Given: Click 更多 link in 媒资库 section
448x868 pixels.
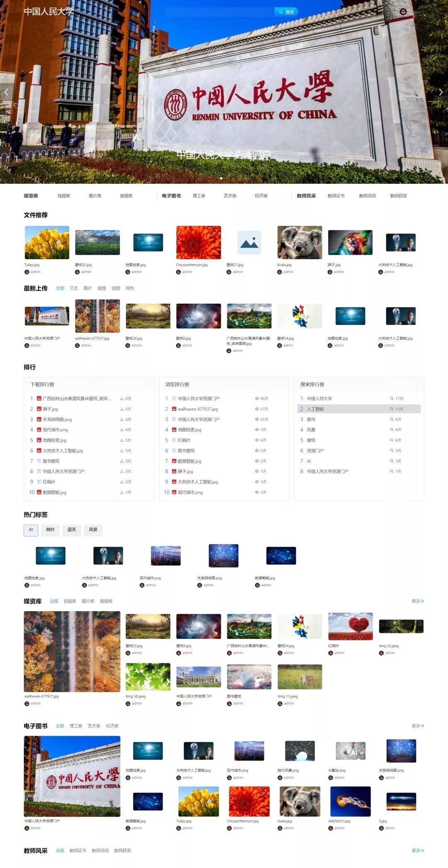Looking at the screenshot, I should point(418,601).
